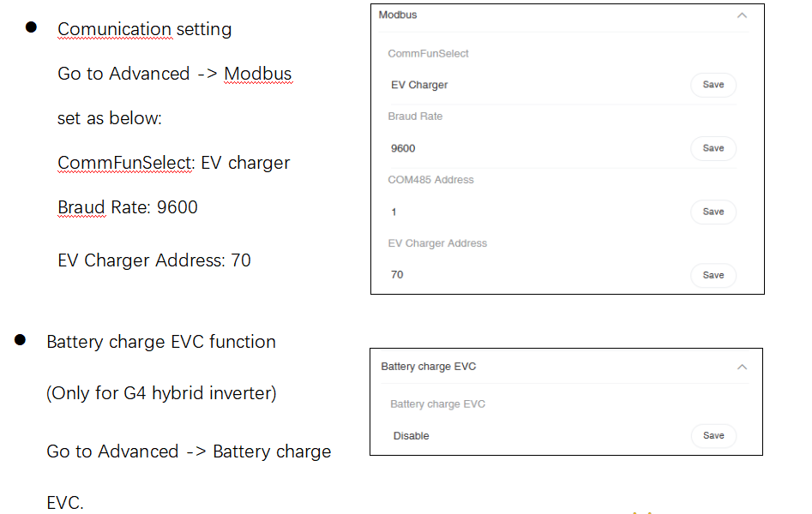The width and height of the screenshot is (812, 514).
Task: Click the underlined word Braud in instructions
Action: click(81, 207)
